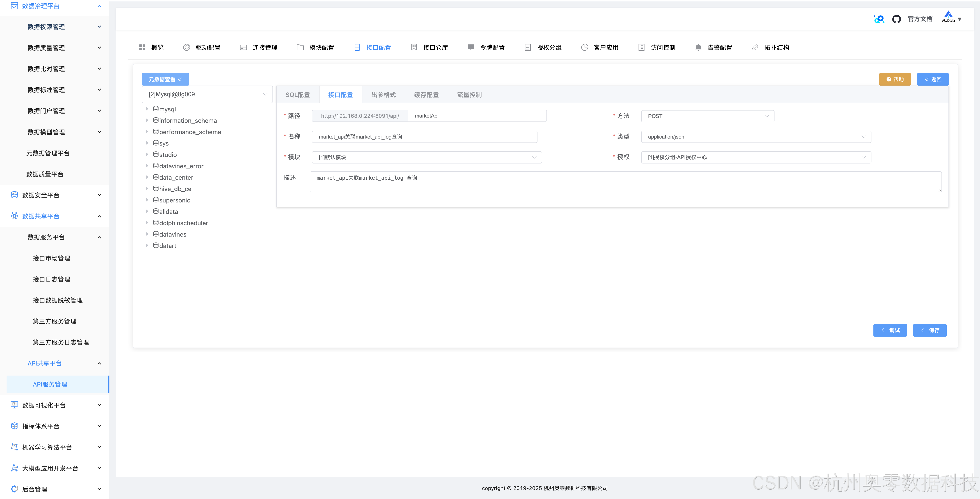980x499 pixels.
Task: Click the 概览 grid icon
Action: click(x=142, y=47)
